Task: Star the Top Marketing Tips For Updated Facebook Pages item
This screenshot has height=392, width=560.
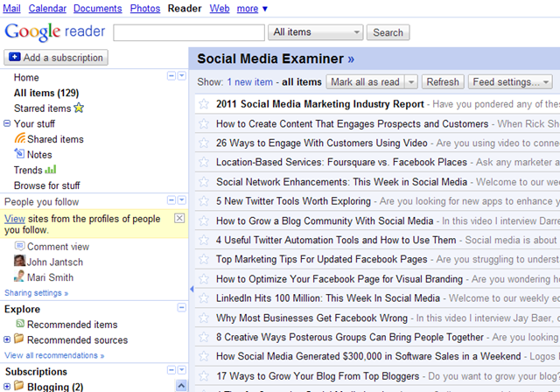Action: [x=204, y=259]
